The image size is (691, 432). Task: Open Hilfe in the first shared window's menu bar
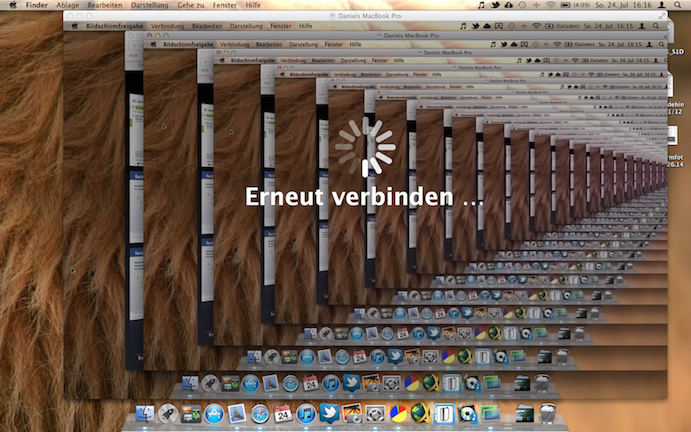(x=305, y=26)
